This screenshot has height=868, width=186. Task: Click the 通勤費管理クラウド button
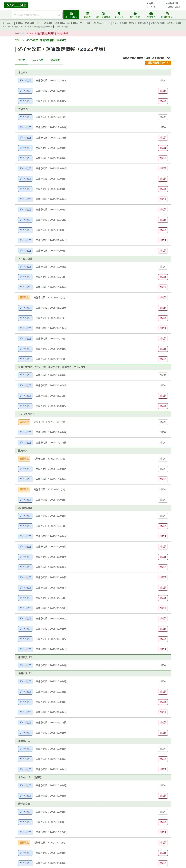[158, 63]
